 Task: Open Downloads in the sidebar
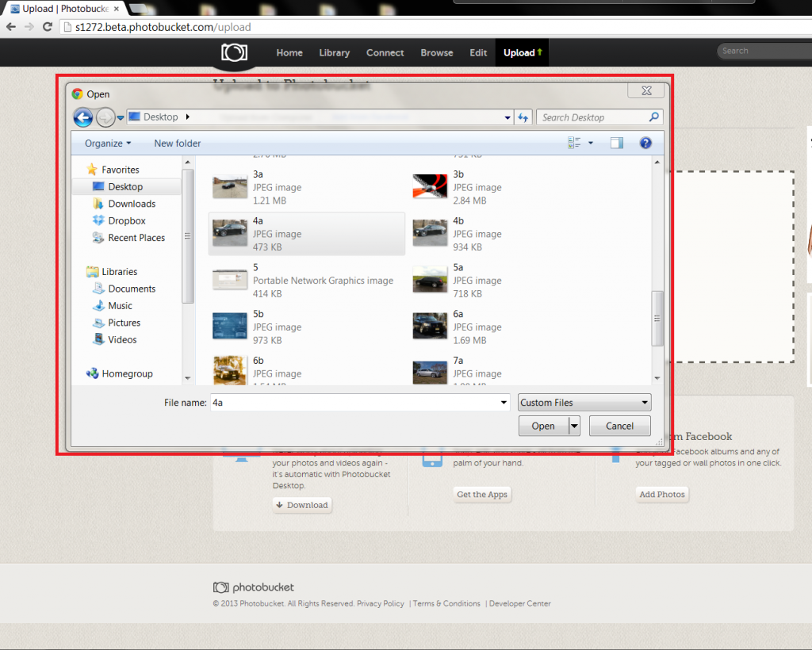point(132,204)
